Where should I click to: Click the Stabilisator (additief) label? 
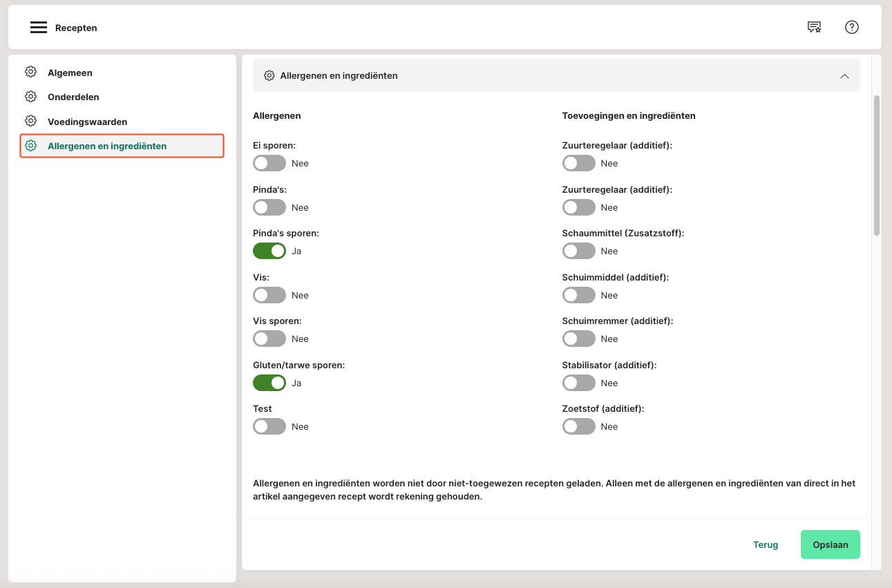tap(609, 365)
